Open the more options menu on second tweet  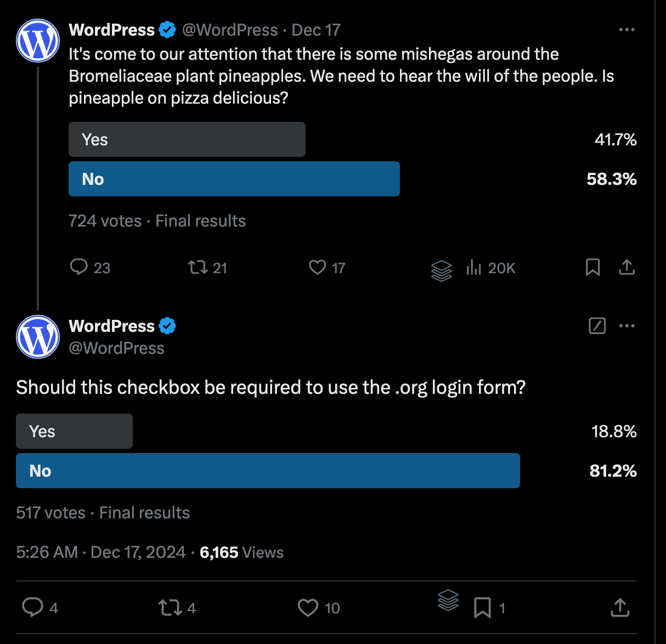tap(627, 326)
